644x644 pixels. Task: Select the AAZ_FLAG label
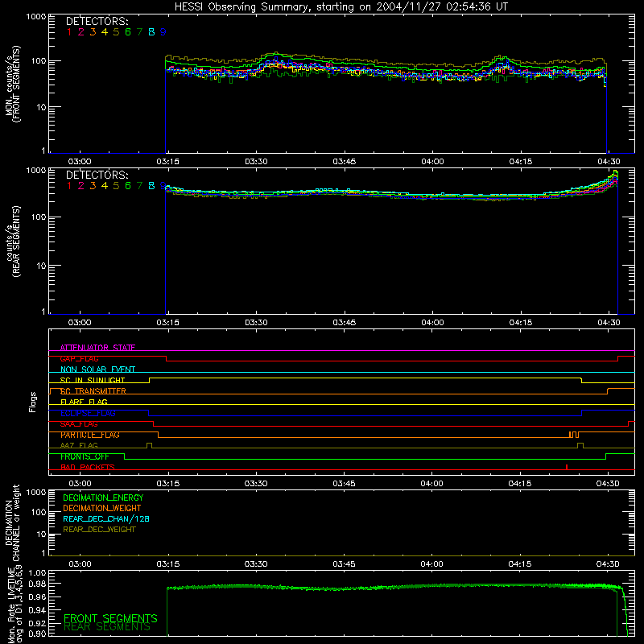pos(79,445)
